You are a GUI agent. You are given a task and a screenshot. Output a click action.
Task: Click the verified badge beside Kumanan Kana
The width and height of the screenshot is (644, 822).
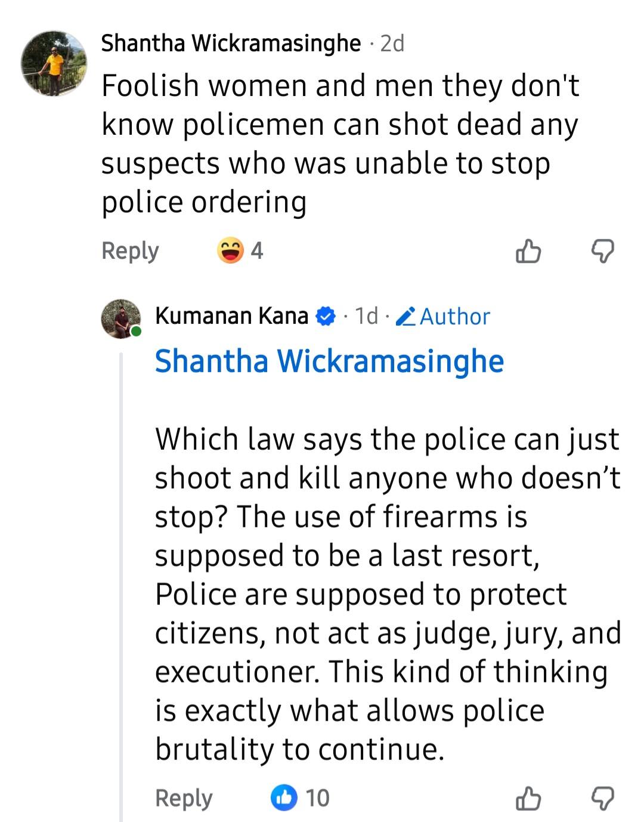[325, 316]
